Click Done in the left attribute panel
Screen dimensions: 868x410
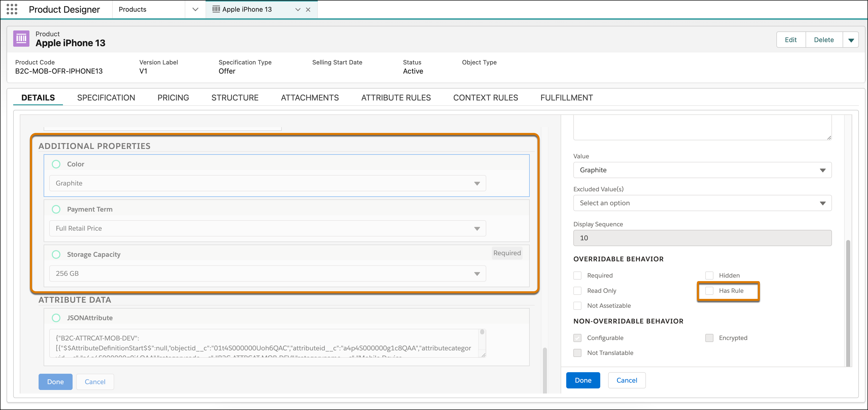(x=55, y=382)
